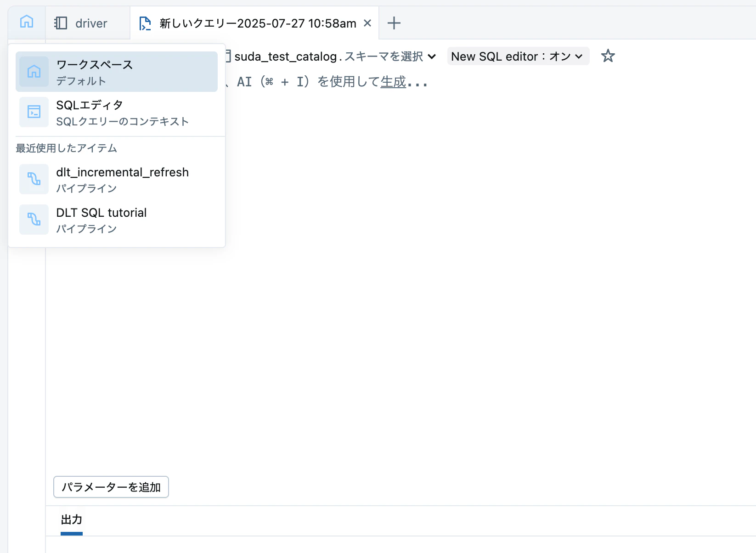Open the suda_test_catalog schema selector dropdown
The height and width of the screenshot is (553, 756).
[331, 56]
